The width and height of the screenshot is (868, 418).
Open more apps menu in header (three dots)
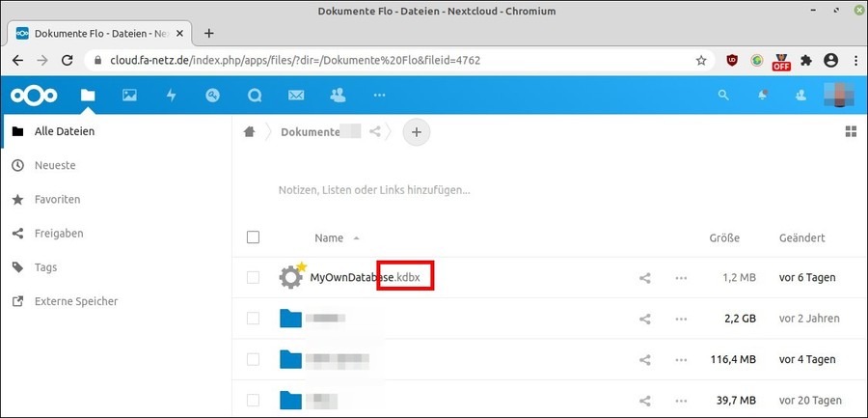tap(379, 96)
